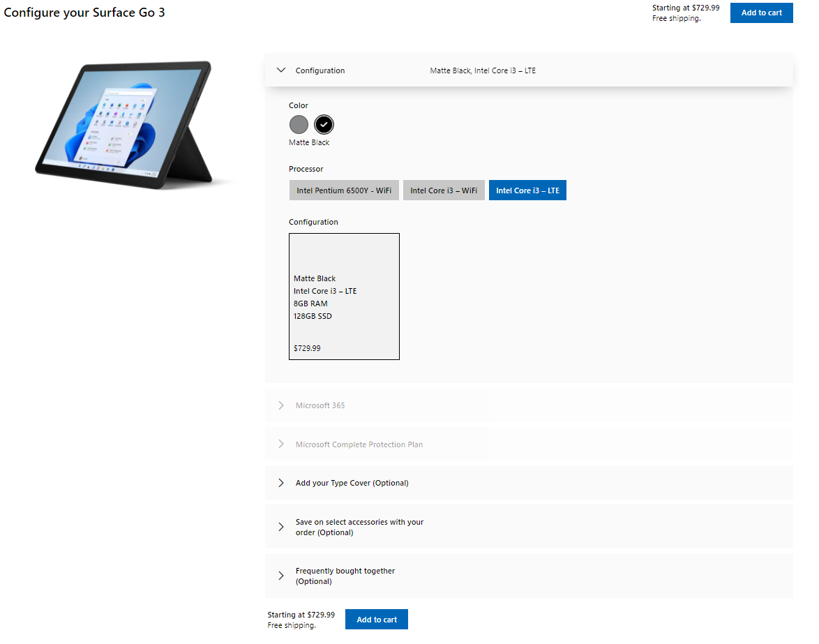Screen dimensions: 819x644
Task: Click the top 'Starting at $729.99' text
Action: pos(686,8)
